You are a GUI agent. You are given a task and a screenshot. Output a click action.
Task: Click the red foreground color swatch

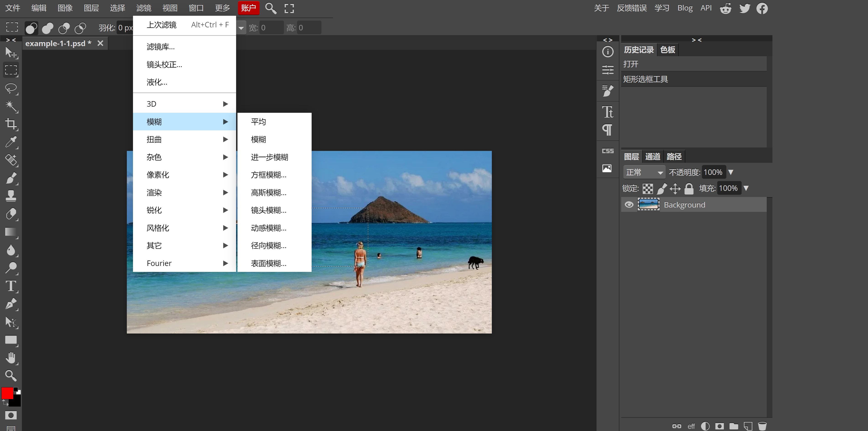pyautogui.click(x=7, y=393)
